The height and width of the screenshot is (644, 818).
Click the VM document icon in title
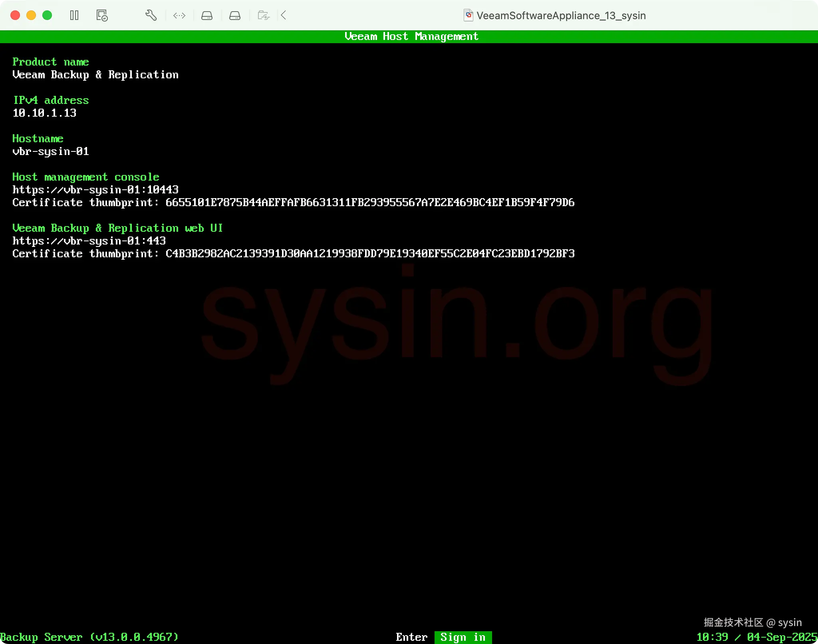[x=468, y=16]
